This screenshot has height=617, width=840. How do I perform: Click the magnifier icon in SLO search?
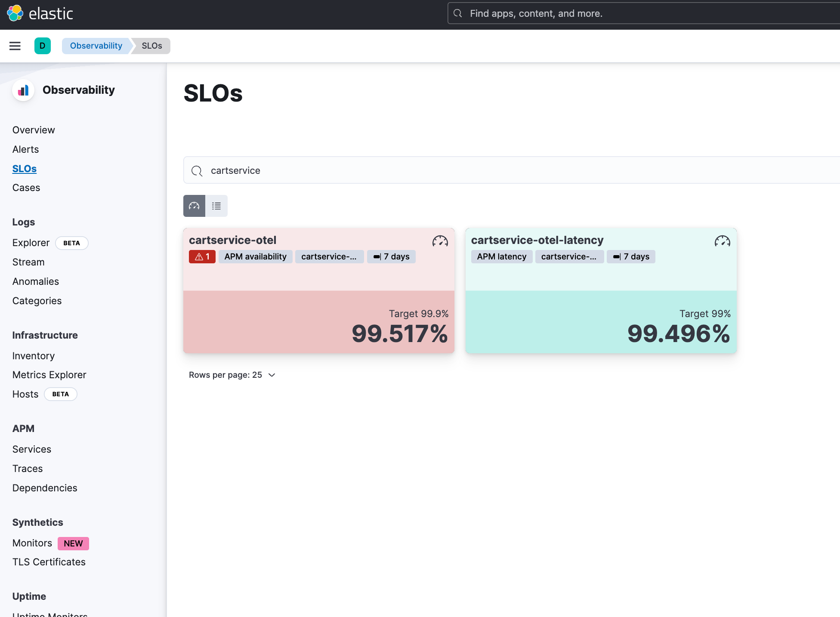pos(197,171)
